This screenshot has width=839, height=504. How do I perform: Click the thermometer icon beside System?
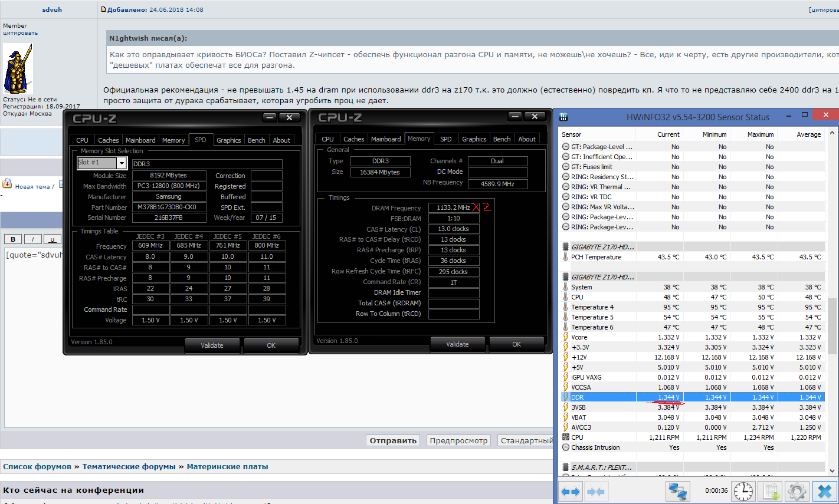pyautogui.click(x=566, y=287)
